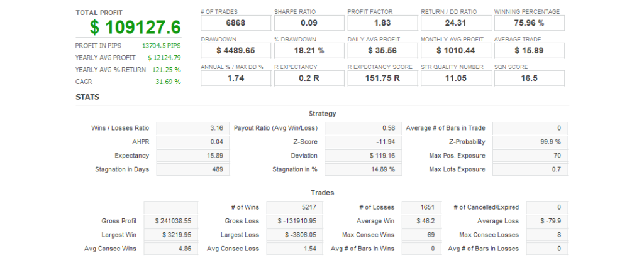Select the % Drawdown value 18.21 %
644x258 pixels.
[309, 51]
